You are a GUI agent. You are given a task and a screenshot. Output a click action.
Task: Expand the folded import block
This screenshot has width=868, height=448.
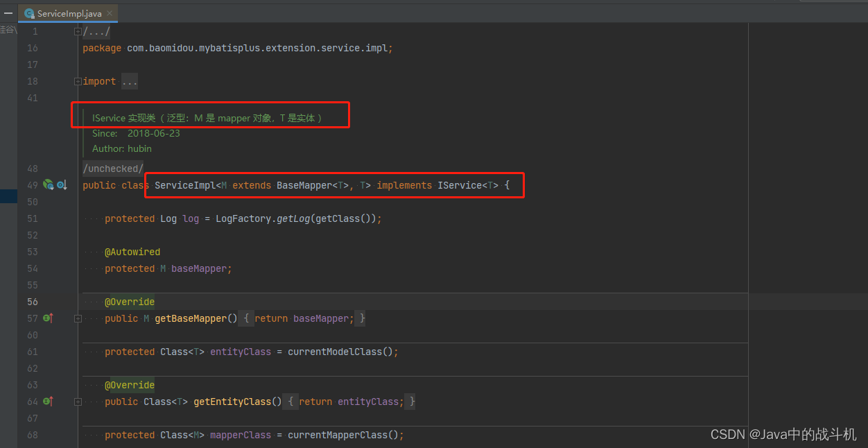click(78, 81)
